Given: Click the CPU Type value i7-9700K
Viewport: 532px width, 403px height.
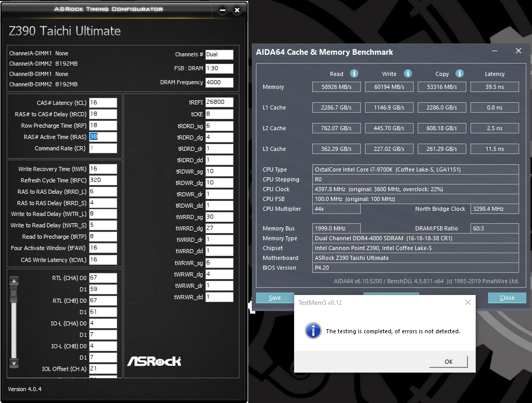Looking at the screenshot, I should (415, 169).
